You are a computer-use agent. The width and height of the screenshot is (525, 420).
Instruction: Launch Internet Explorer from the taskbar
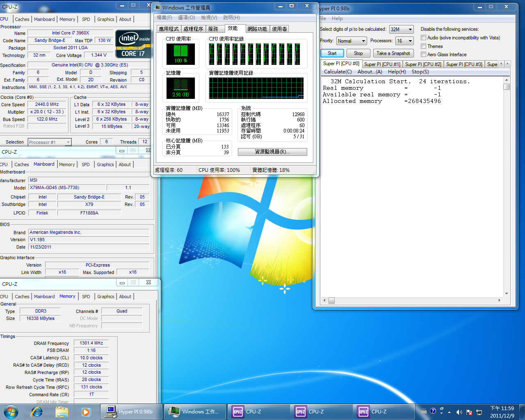point(37,411)
